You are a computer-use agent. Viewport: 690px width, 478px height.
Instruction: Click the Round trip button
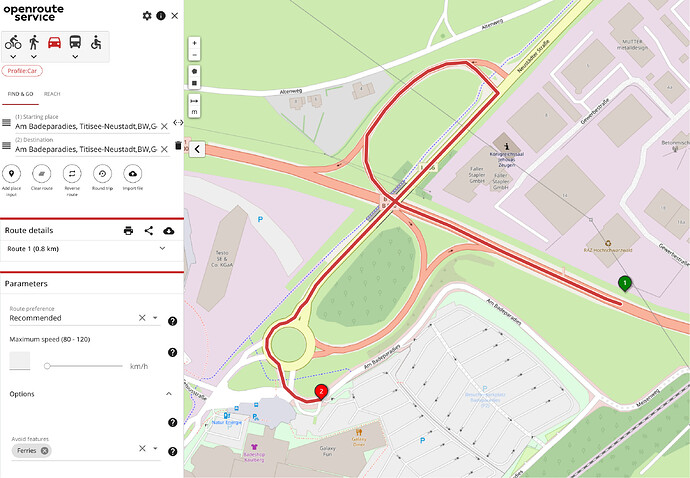[103, 177]
